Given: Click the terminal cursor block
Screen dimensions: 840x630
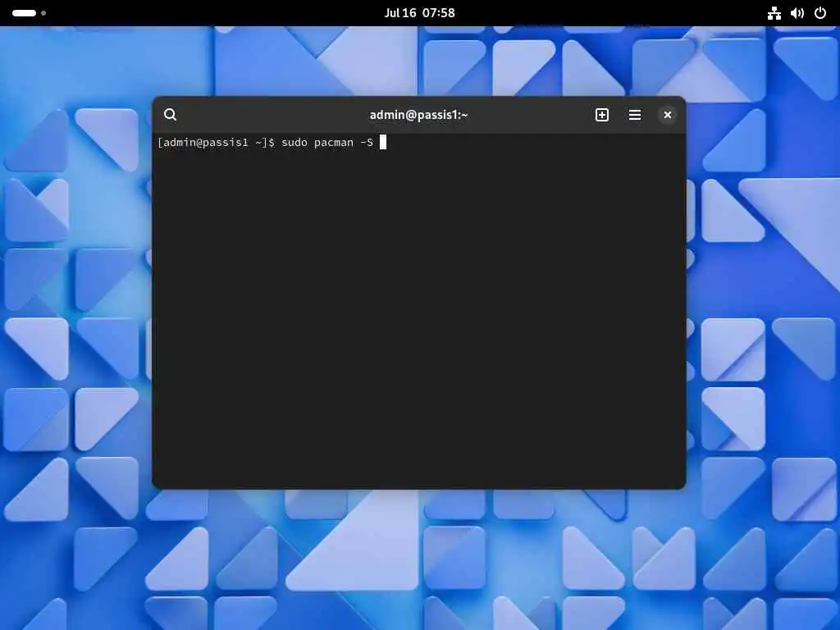Looking at the screenshot, I should pos(383,142).
